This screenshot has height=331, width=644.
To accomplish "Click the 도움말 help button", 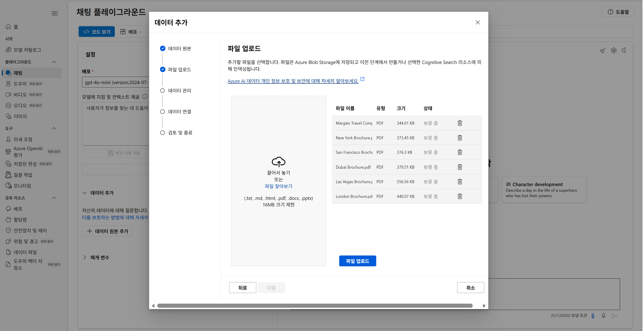I will 618,12.
